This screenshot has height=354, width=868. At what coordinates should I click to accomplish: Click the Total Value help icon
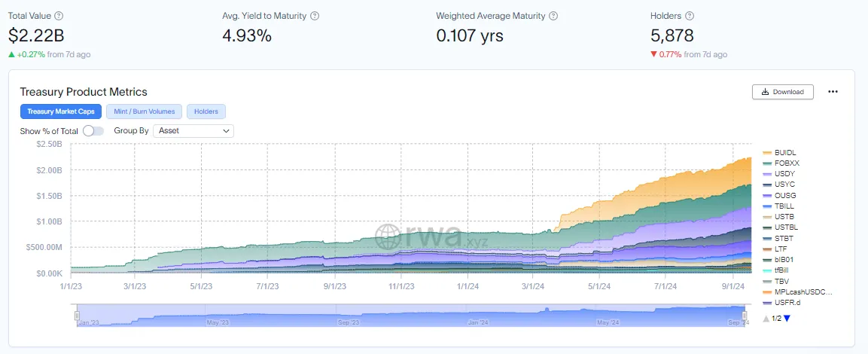click(x=59, y=16)
